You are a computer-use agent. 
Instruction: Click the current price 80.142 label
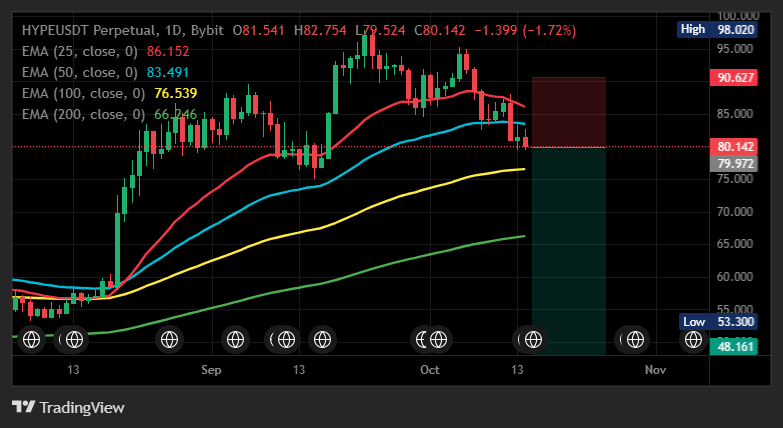[x=734, y=147]
